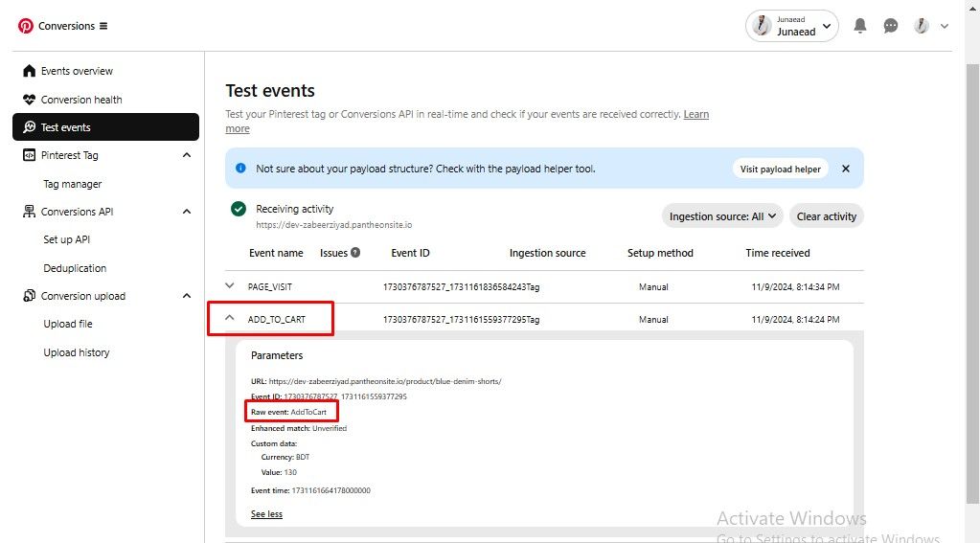The image size is (980, 543).
Task: Open the messages chat bubble icon
Action: [x=891, y=26]
